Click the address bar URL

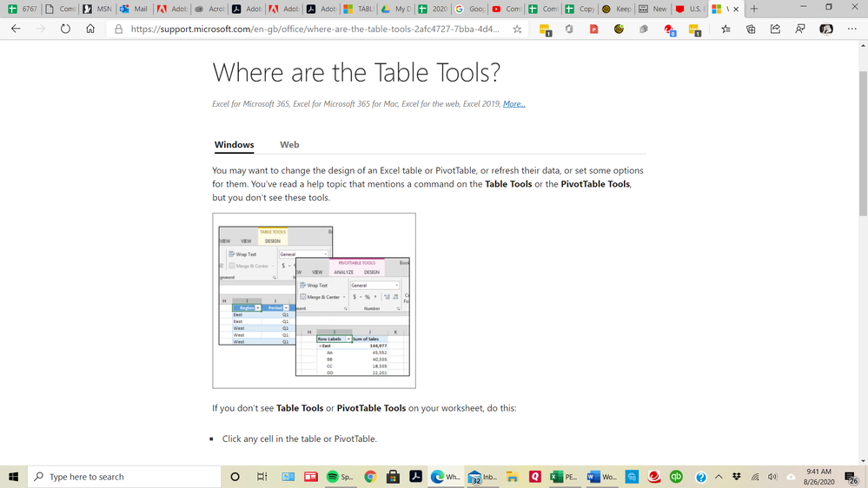click(x=315, y=30)
